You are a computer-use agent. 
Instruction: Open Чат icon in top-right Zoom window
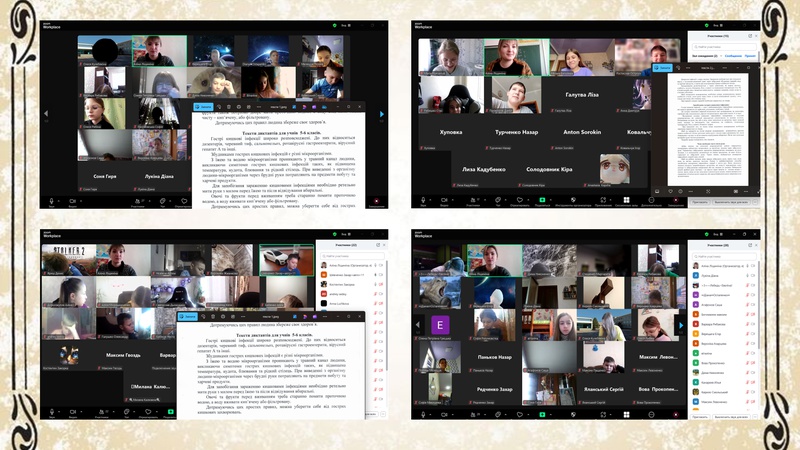(x=497, y=200)
